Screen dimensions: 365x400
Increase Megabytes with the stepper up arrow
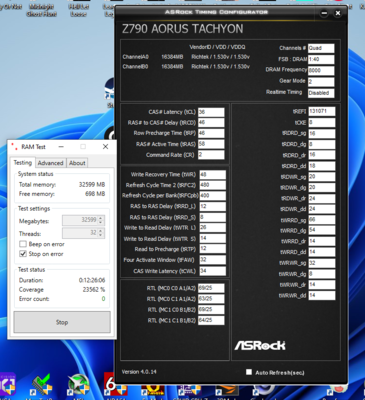pyautogui.click(x=101, y=218)
